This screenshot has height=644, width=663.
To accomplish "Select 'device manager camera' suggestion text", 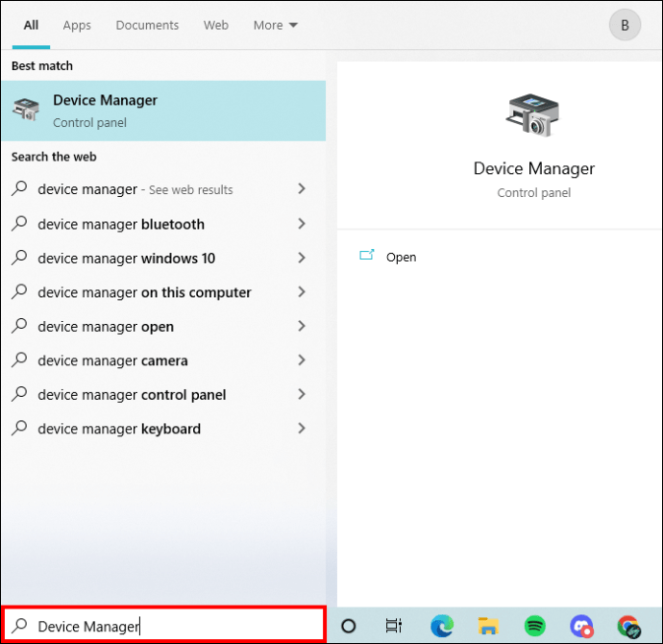I will tap(112, 360).
